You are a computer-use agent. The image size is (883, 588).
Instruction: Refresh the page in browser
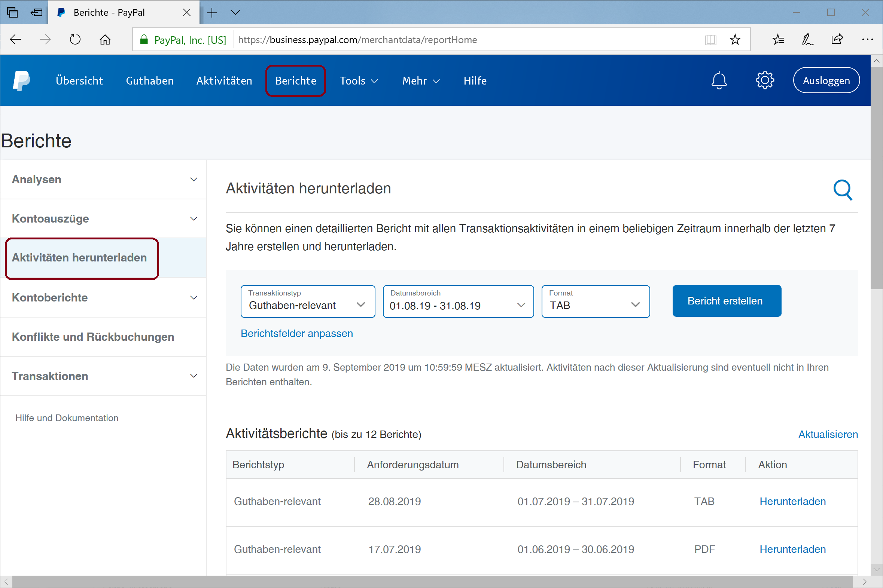(x=75, y=39)
